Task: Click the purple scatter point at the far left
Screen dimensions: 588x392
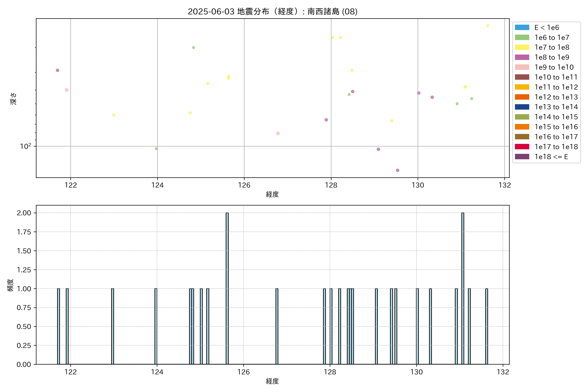Action: point(57,70)
